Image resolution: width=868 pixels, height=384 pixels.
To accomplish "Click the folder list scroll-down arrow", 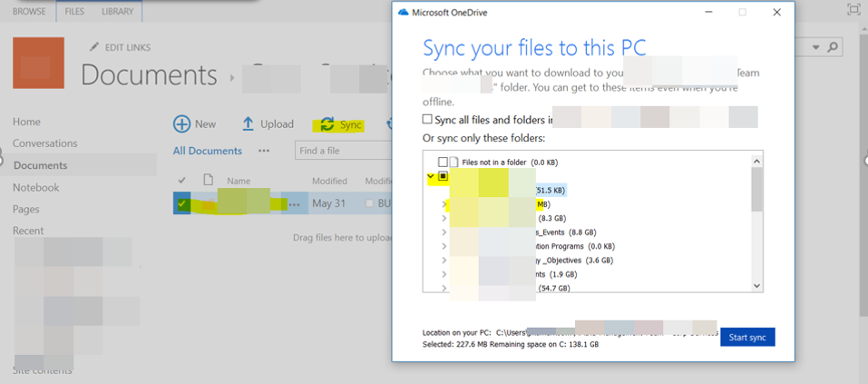I will (756, 286).
